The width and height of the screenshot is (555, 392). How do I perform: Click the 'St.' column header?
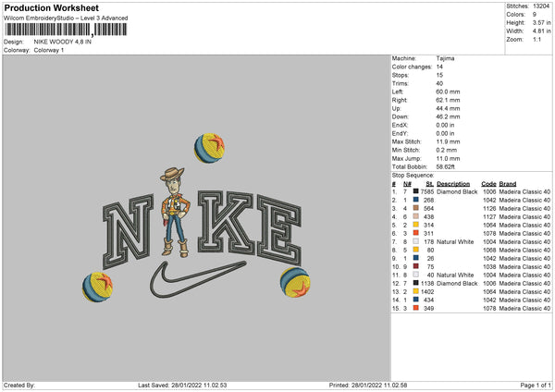click(430, 184)
